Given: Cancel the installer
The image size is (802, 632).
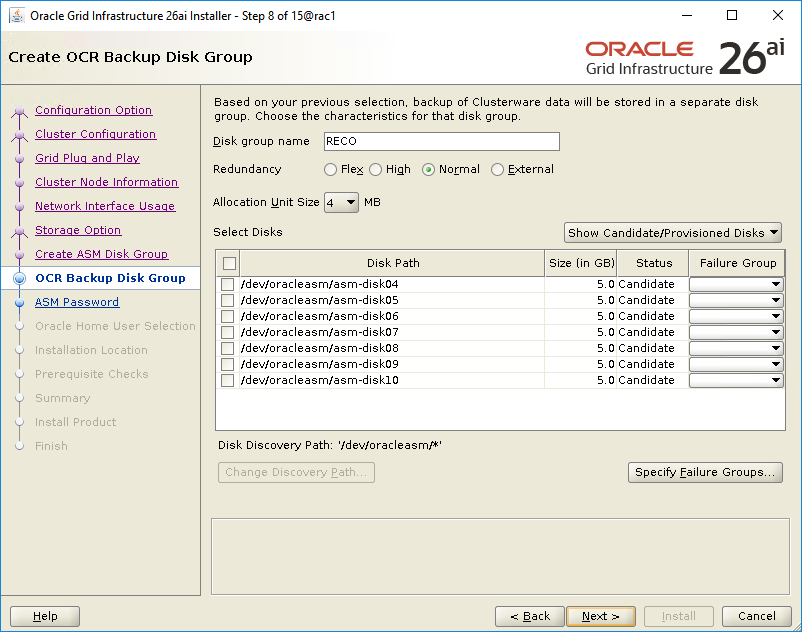Looking at the screenshot, I should tap(756, 616).
